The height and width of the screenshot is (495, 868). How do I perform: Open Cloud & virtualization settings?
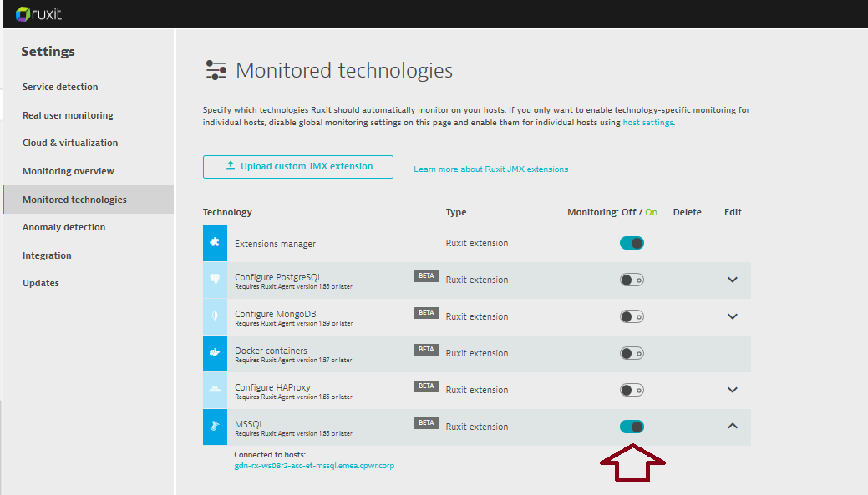click(70, 143)
